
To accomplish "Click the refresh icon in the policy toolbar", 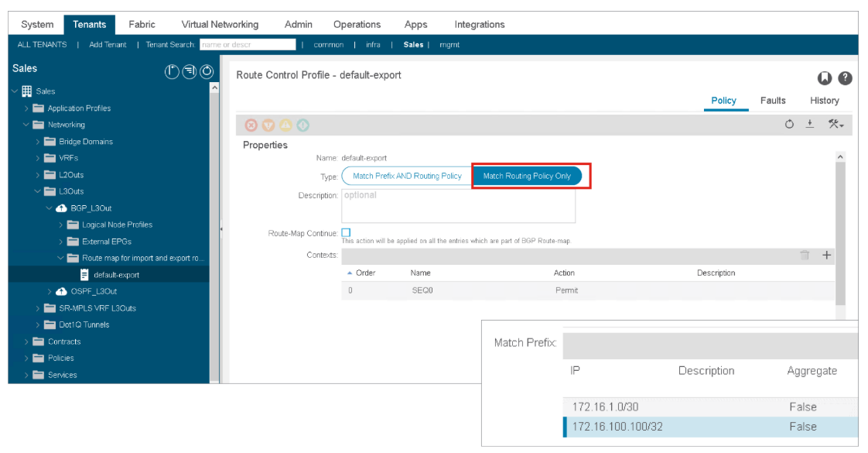I will (x=789, y=125).
